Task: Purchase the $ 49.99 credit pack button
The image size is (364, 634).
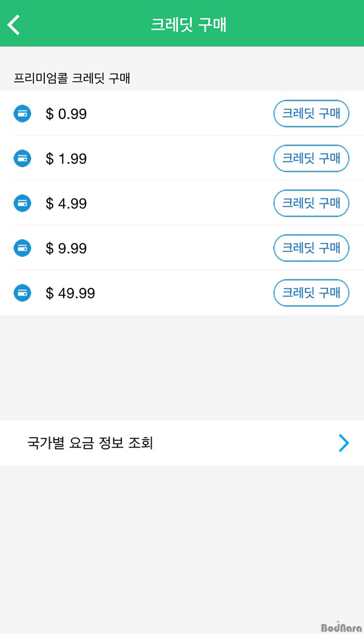Action: pos(311,293)
